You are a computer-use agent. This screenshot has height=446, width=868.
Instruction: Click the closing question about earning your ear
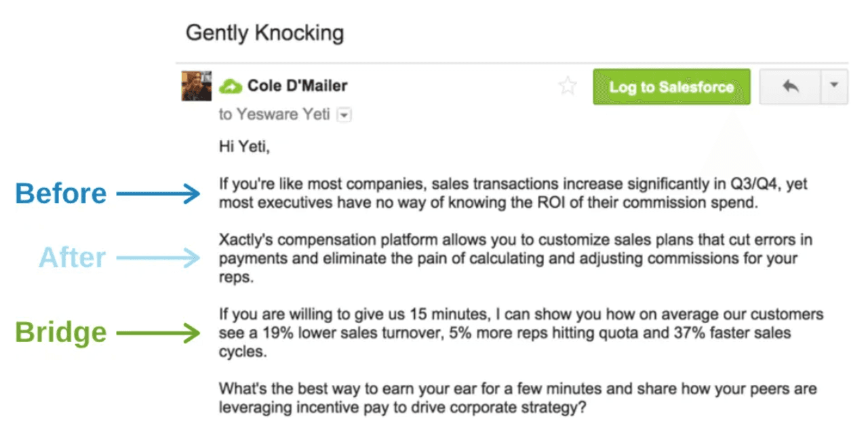[517, 398]
